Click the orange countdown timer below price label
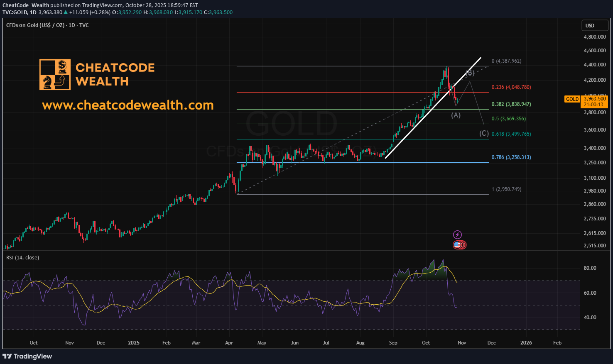 594,104
